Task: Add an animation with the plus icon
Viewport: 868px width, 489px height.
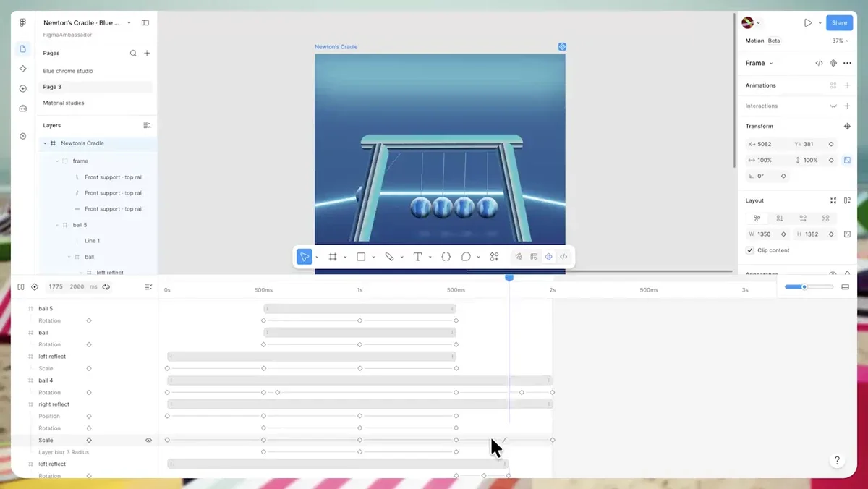Action: tap(847, 85)
